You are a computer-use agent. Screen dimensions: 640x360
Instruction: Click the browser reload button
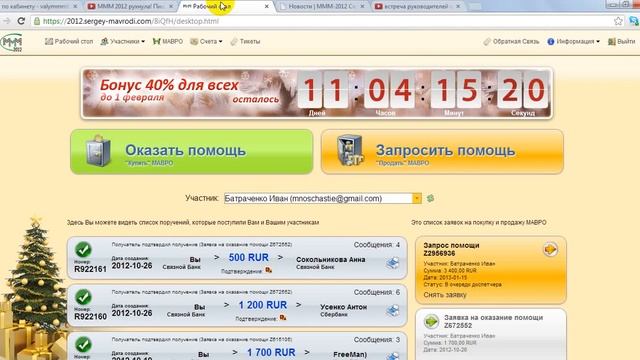click(21, 21)
